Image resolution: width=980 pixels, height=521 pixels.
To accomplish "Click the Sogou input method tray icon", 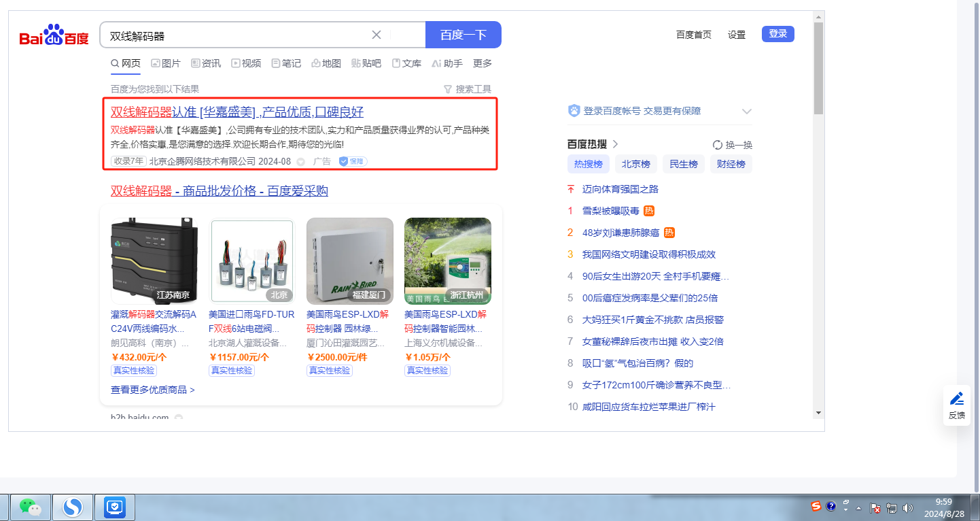I will click(816, 506).
